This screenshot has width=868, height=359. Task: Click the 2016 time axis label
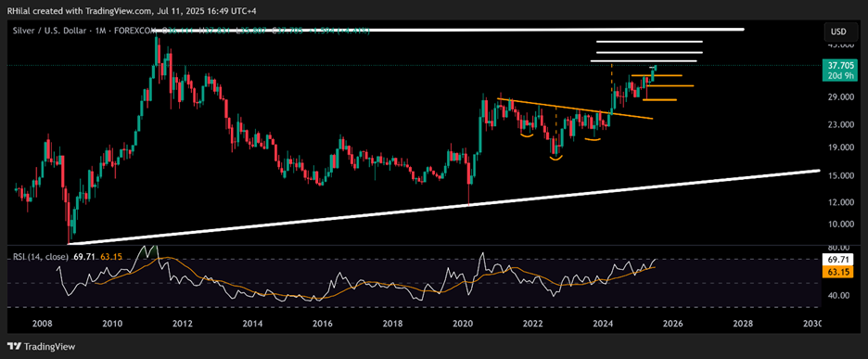tap(324, 323)
